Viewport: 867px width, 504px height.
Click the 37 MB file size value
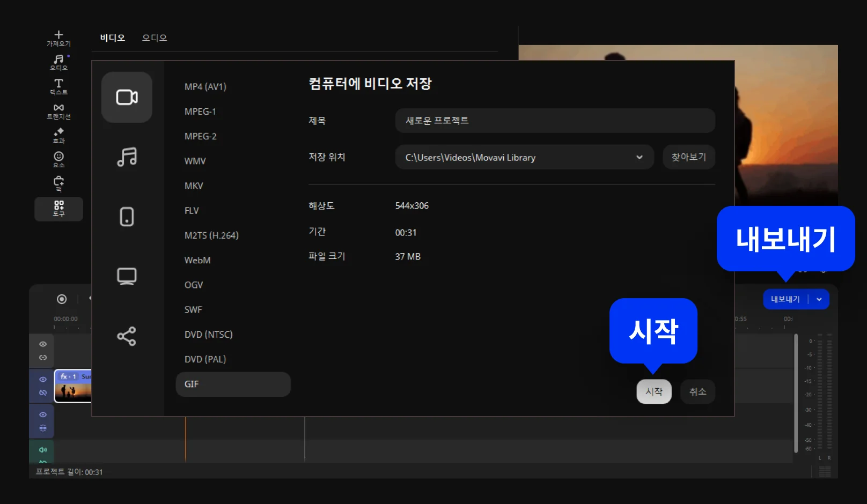[x=408, y=257]
